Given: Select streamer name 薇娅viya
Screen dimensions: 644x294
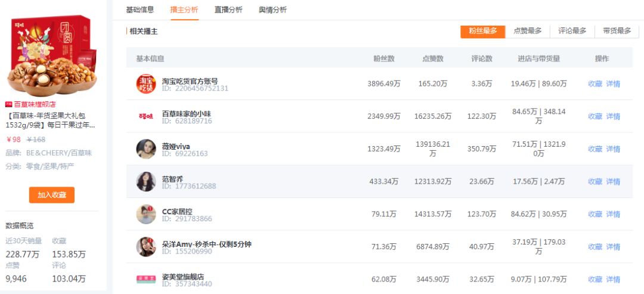Looking at the screenshot, I should pyautogui.click(x=176, y=146).
